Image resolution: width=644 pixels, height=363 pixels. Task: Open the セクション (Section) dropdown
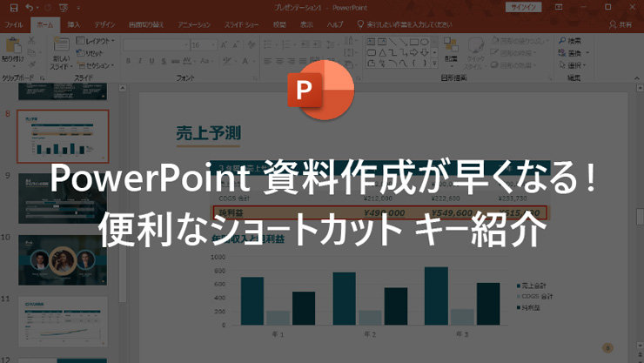pyautogui.click(x=96, y=65)
